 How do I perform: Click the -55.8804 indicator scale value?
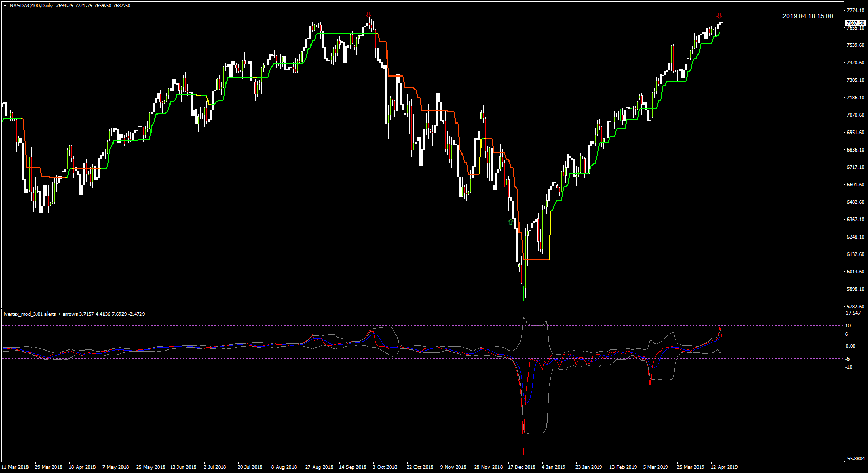coord(856,459)
